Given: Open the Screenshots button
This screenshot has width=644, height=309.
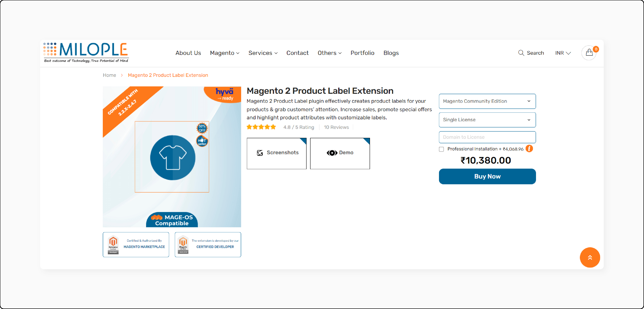Looking at the screenshot, I should click(x=277, y=153).
